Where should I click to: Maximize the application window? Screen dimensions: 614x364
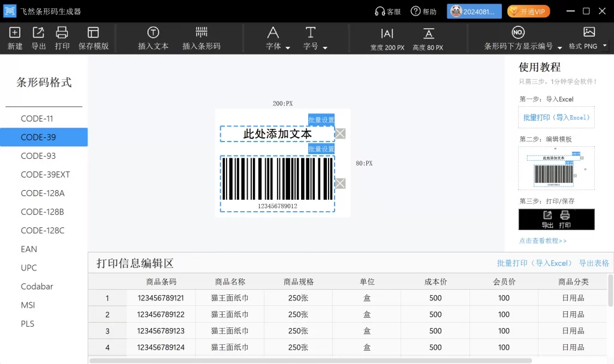586,11
